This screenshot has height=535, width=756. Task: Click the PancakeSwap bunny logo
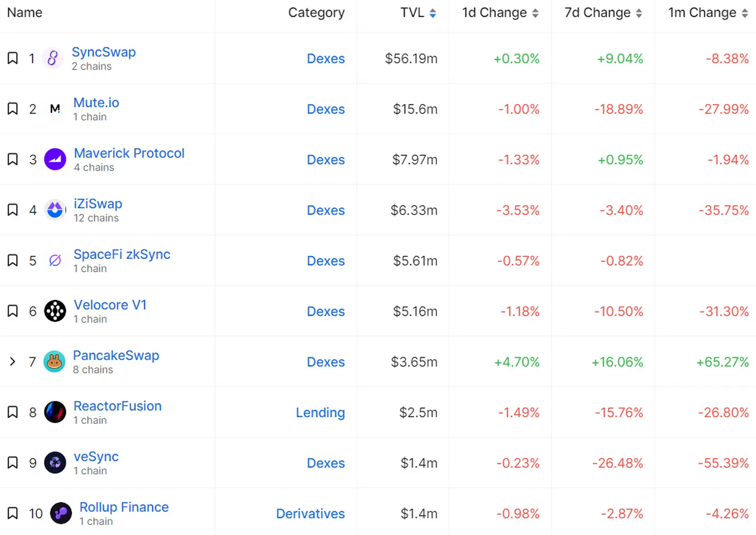55,362
